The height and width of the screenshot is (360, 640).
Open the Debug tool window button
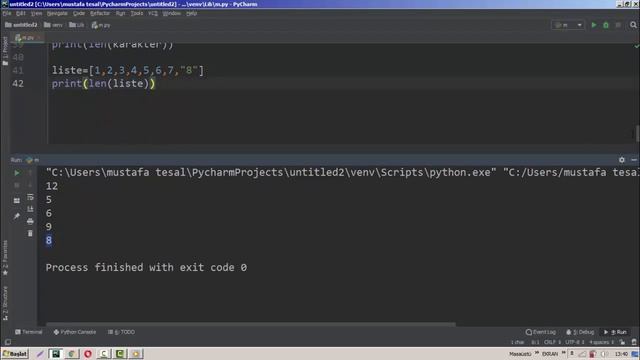[580, 332]
